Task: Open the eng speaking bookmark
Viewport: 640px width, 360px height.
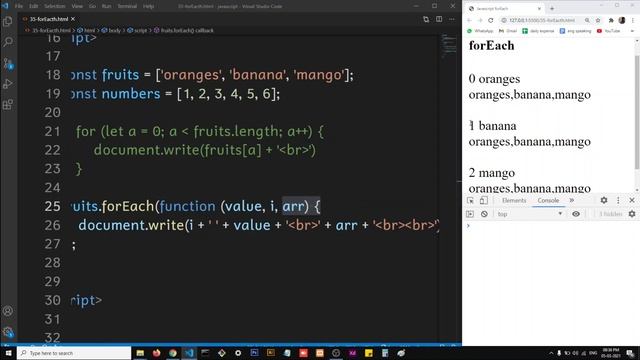Action: [576, 31]
